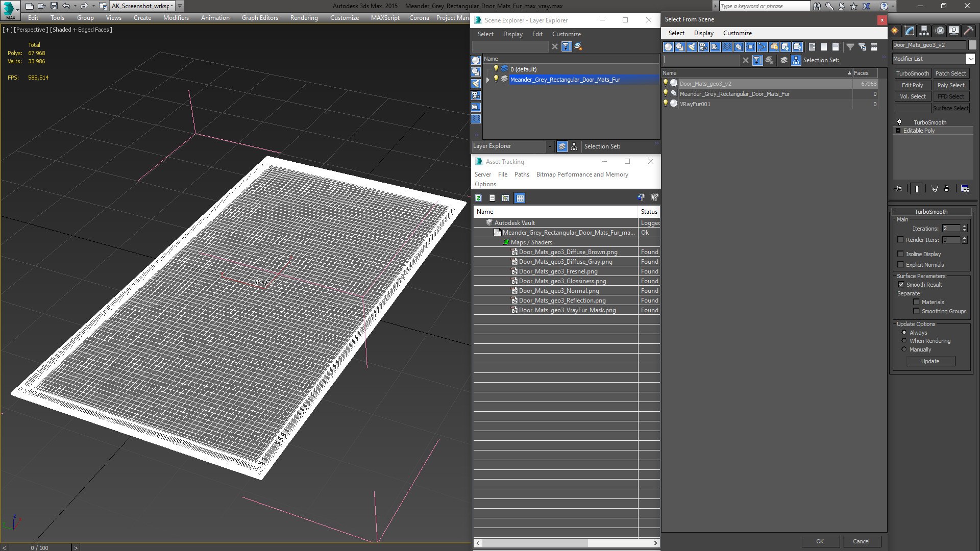The image size is (980, 551).
Task: Click the Update button in TurboSmooth
Action: [x=930, y=361]
